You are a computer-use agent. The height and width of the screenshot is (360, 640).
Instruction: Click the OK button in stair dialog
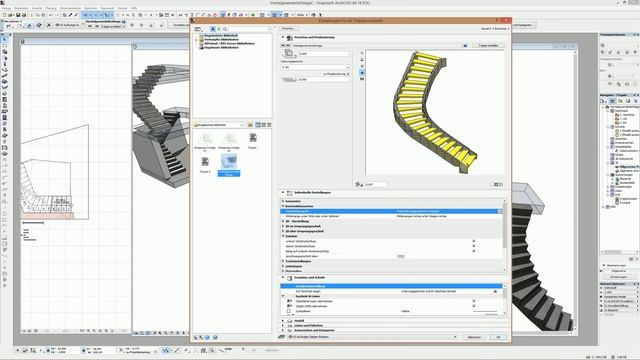[x=498, y=337]
